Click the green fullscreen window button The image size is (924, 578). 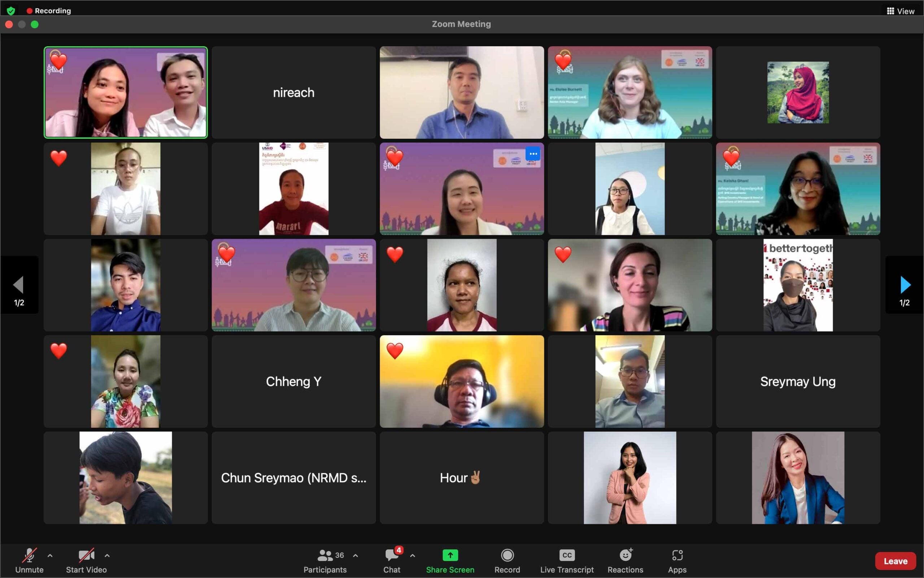click(x=35, y=25)
